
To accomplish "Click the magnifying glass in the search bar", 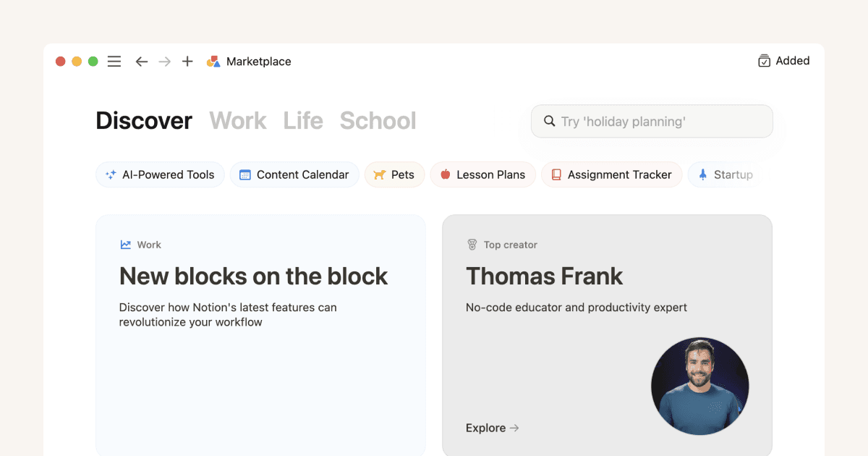I will (549, 121).
